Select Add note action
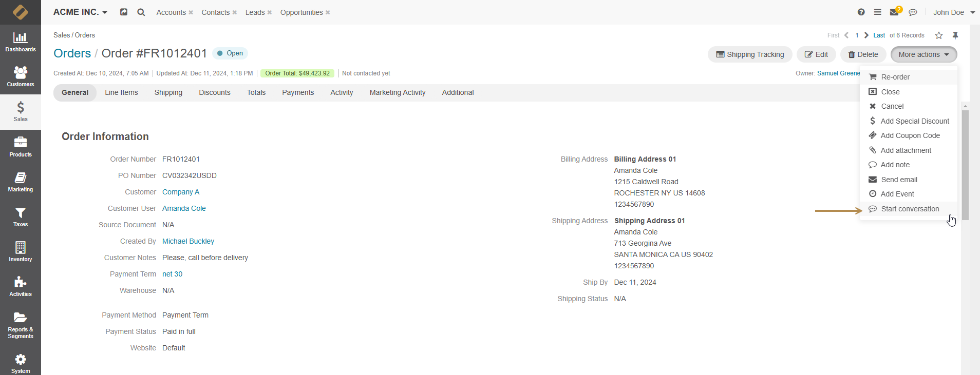This screenshot has width=980, height=375. [x=908, y=165]
